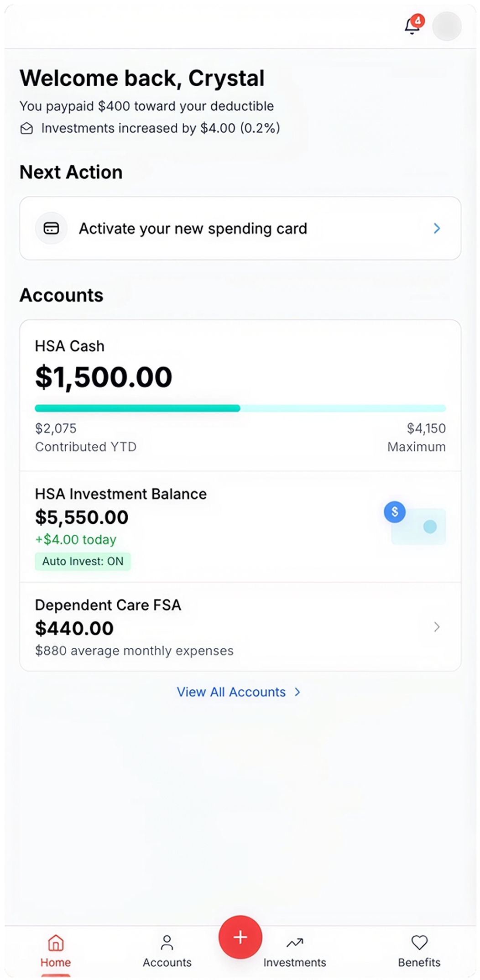
Task: Toggle the Auto Invest: ON badge
Action: click(x=83, y=561)
